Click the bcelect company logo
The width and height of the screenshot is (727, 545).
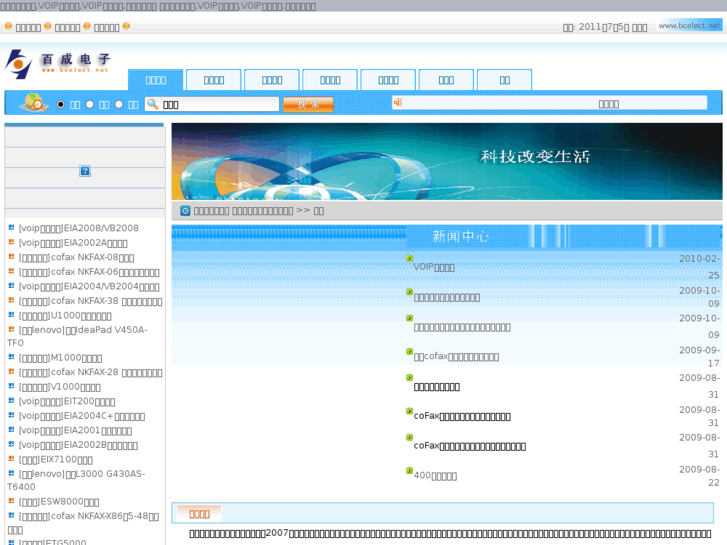pos(57,64)
